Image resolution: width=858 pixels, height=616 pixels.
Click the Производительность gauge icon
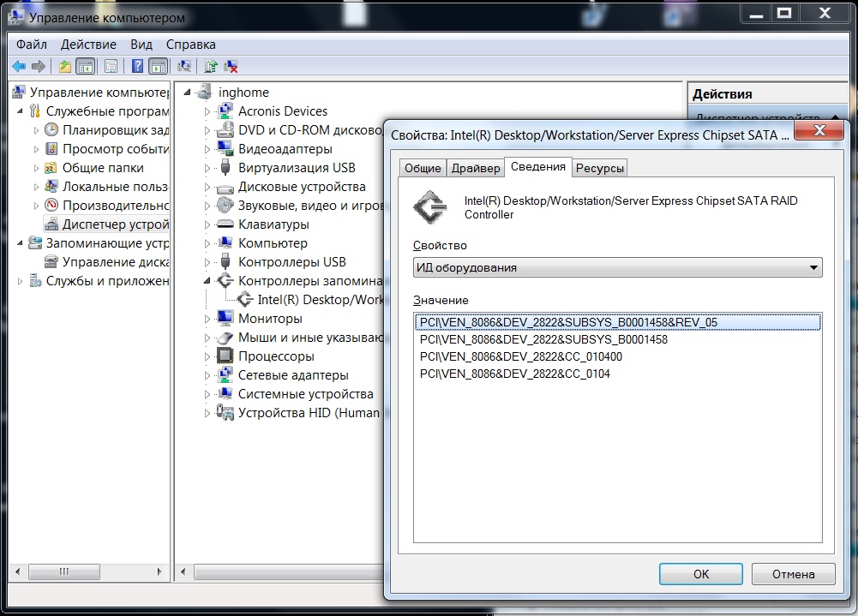[51, 205]
